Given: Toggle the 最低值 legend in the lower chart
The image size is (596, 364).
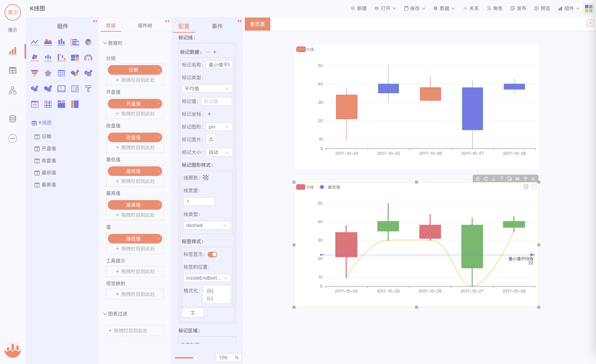Looking at the screenshot, I should pyautogui.click(x=329, y=187).
